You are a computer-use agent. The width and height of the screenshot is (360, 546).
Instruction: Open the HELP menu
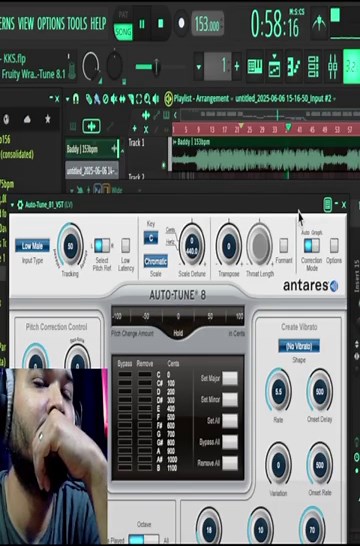tap(98, 24)
